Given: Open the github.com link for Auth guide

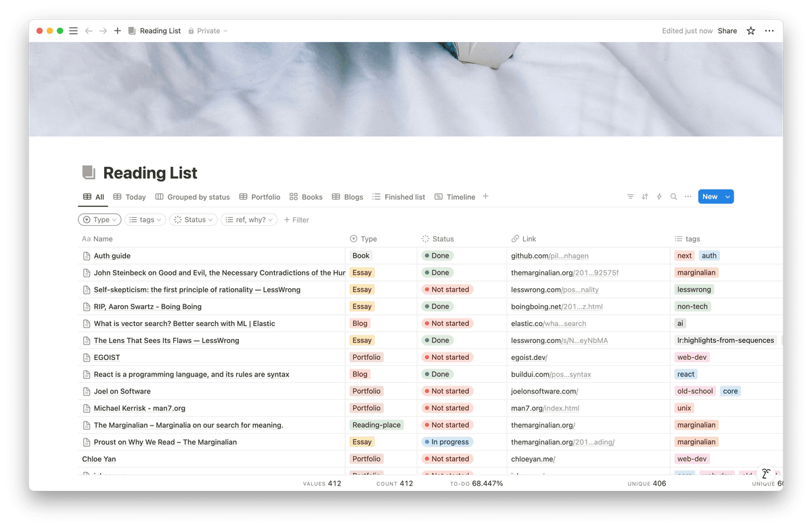Looking at the screenshot, I should (x=549, y=256).
